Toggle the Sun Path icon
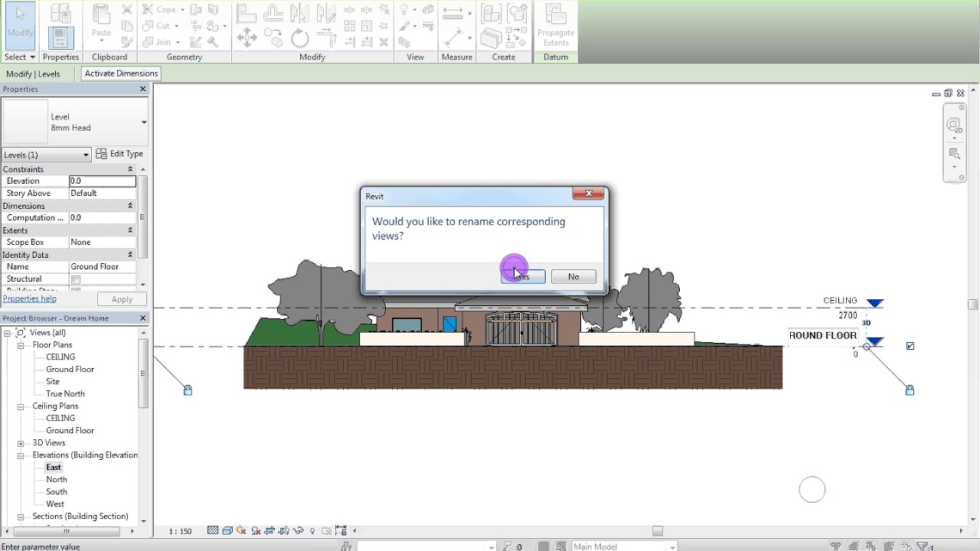Screen dimensions: 980x551 (x=242, y=530)
